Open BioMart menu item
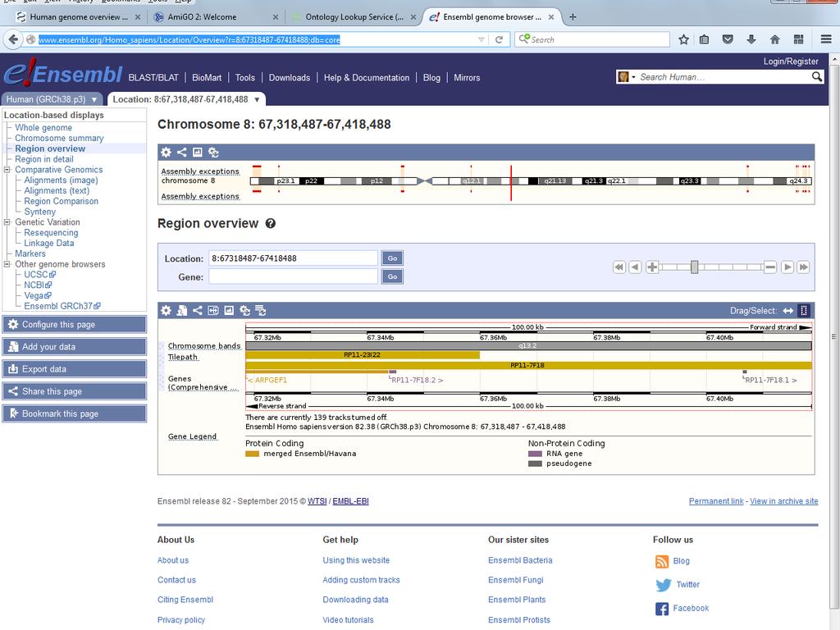The height and width of the screenshot is (630, 840). coord(207,78)
